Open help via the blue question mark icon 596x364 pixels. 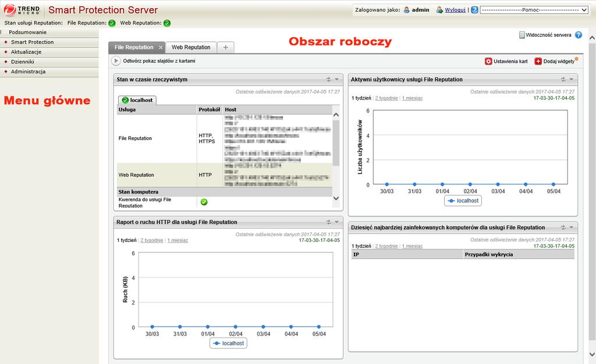tap(578, 35)
